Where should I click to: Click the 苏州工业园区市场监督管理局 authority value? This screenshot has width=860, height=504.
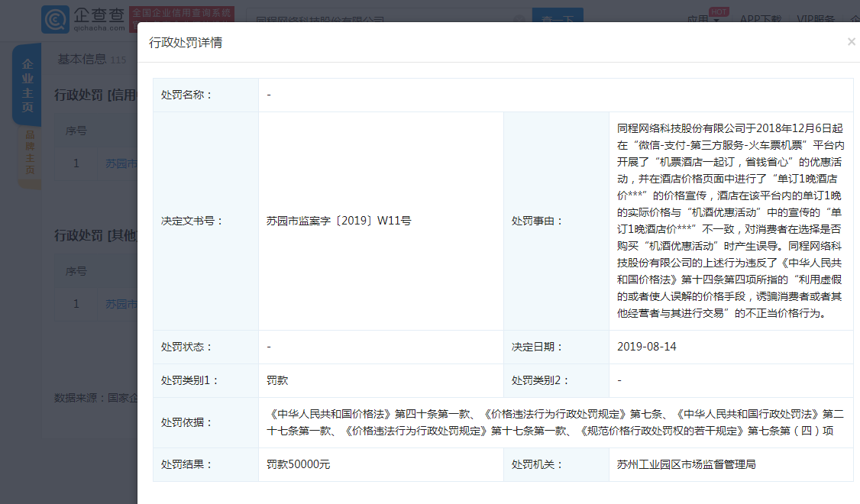[x=686, y=464]
